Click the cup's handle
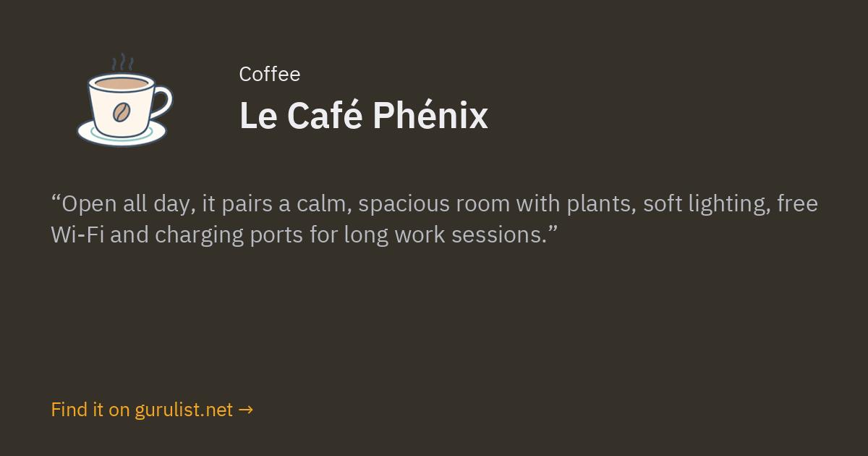Screen dimensions: 868x456 (x=161, y=104)
